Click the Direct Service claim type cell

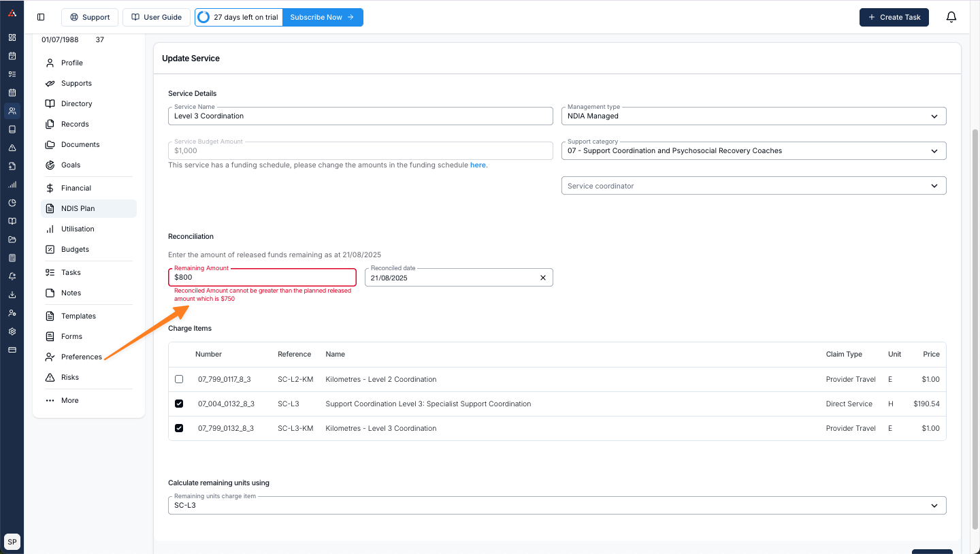849,404
